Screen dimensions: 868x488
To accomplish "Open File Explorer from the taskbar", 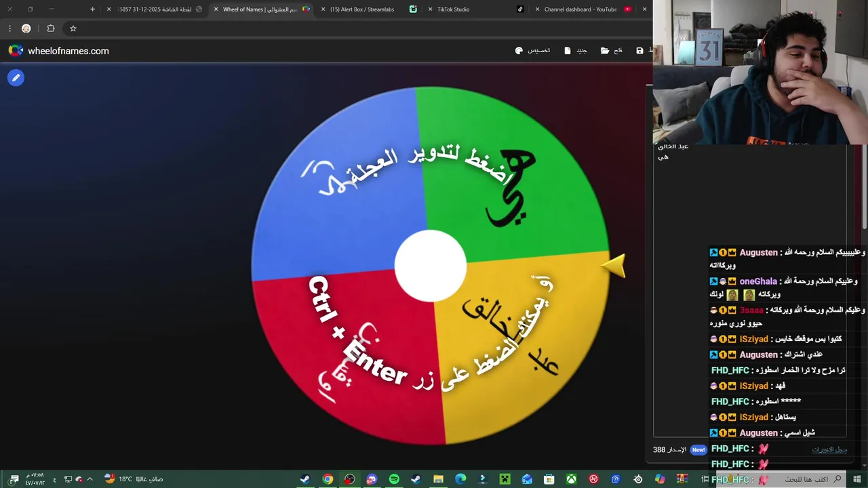I will tap(438, 479).
